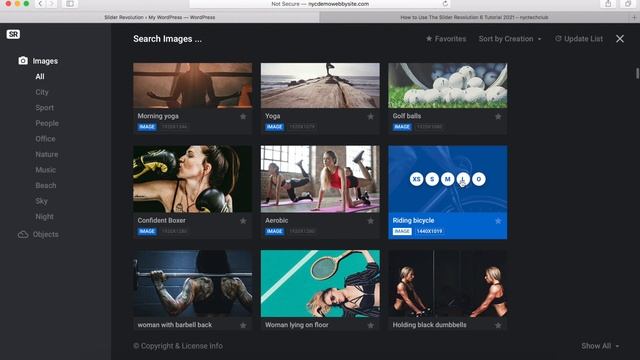This screenshot has width=640, height=360.
Task: Switch to the Slider Revolution Tutorial tab
Action: [x=474, y=17]
